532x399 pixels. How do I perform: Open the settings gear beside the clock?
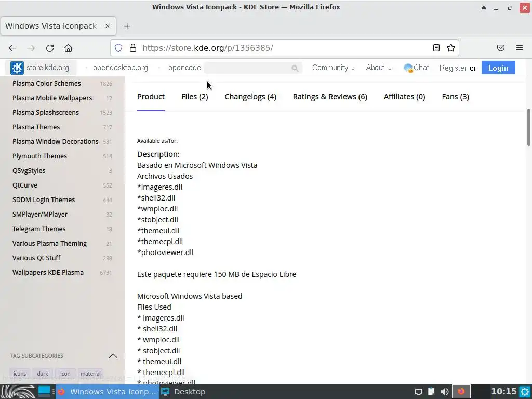pos(525,392)
